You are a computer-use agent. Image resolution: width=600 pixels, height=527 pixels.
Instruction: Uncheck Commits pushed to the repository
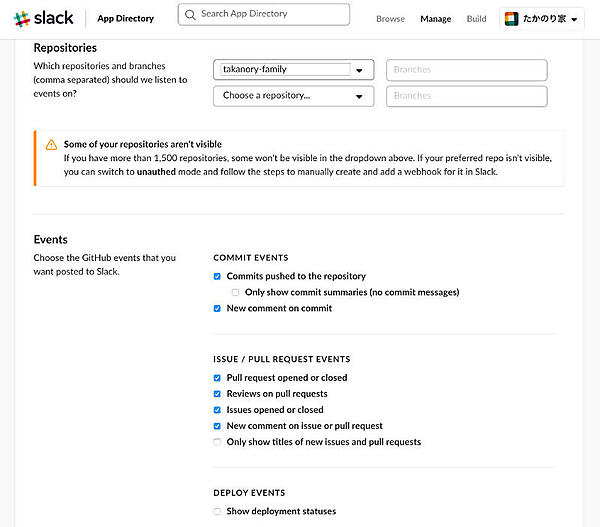(217, 276)
